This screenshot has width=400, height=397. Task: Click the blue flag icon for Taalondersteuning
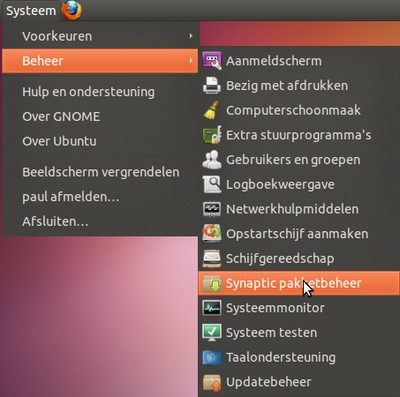click(212, 357)
